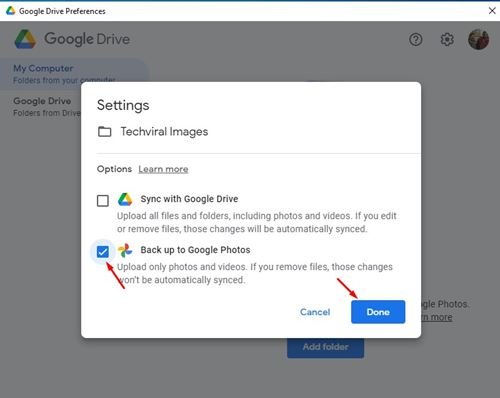Click the Add folder button in background
The height and width of the screenshot is (398, 500).
(325, 347)
